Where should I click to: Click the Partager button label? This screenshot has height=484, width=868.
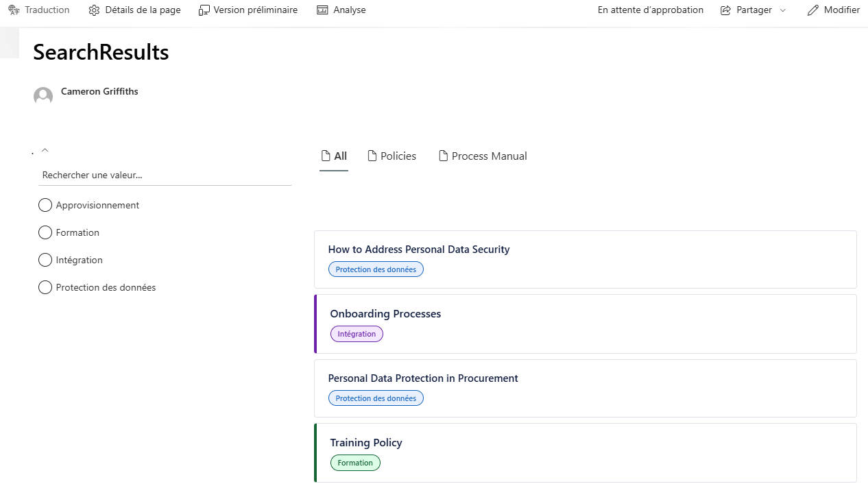click(x=754, y=10)
